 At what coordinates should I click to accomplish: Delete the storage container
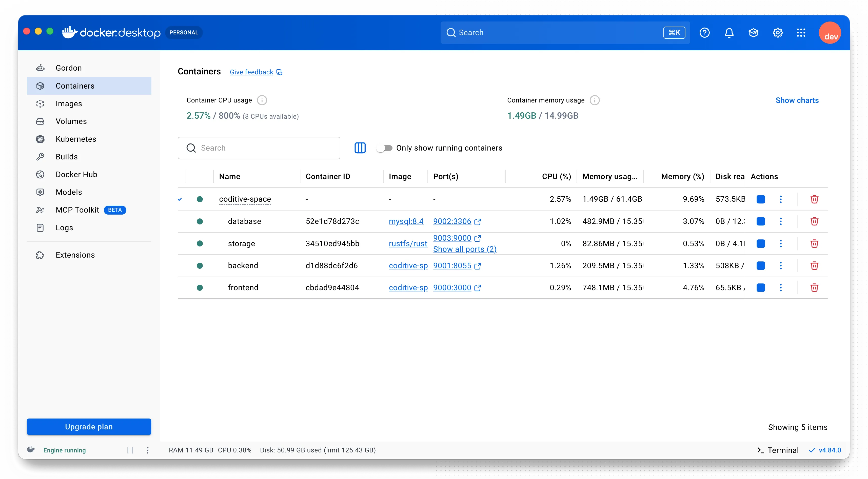[814, 243]
